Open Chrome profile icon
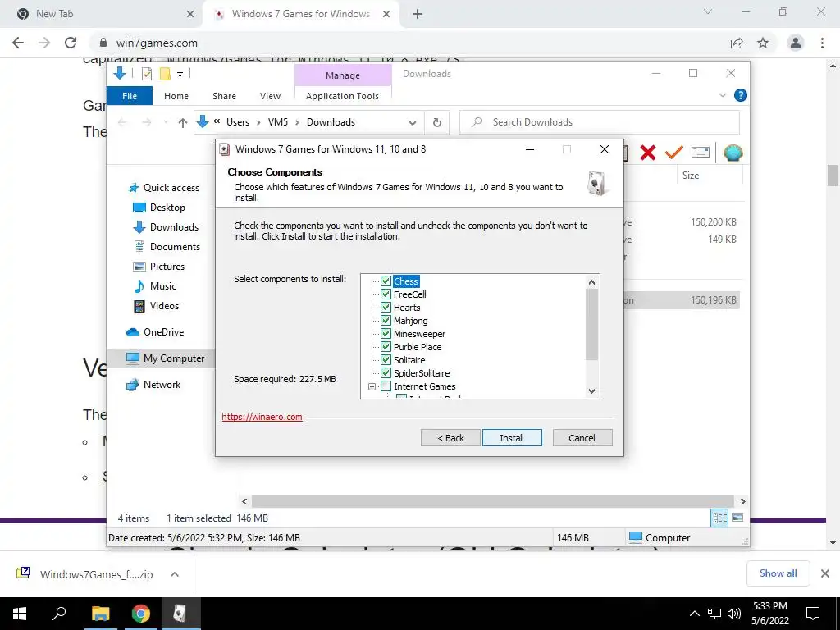The height and width of the screenshot is (630, 840). 796,43
